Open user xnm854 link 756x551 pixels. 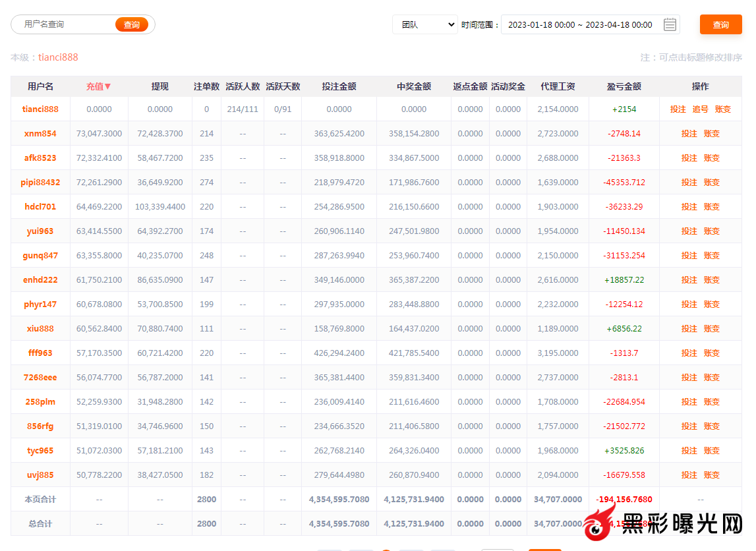(x=40, y=134)
